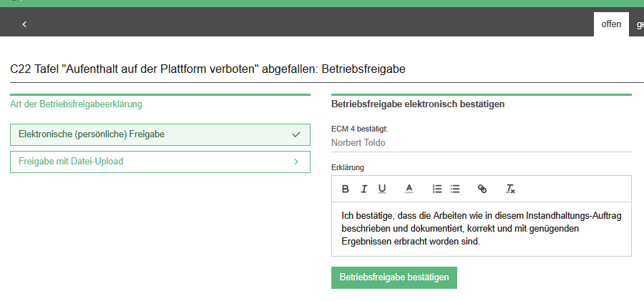Click the C22 Tafel Betriebsfreigabe title
644x301 pixels.
point(208,69)
